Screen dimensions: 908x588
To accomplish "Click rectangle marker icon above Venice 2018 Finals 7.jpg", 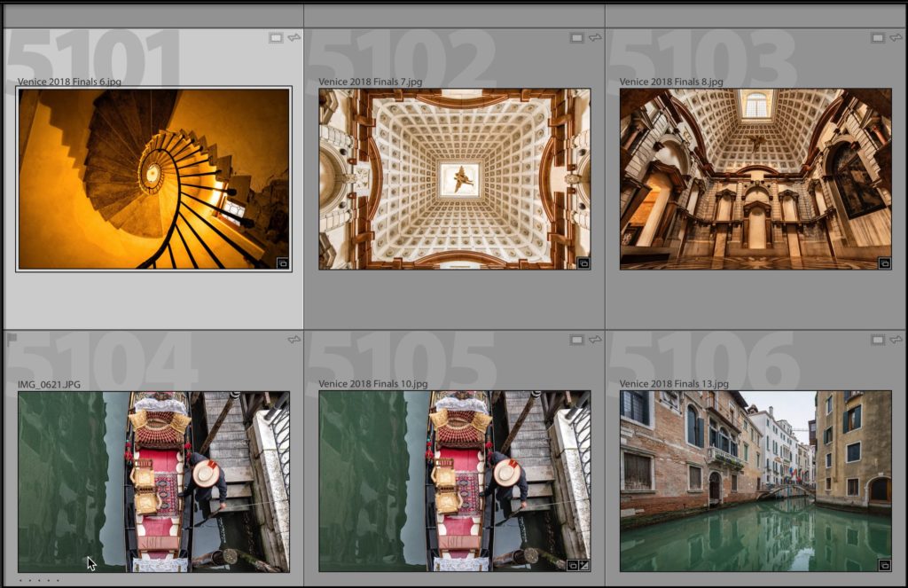I will coord(576,37).
